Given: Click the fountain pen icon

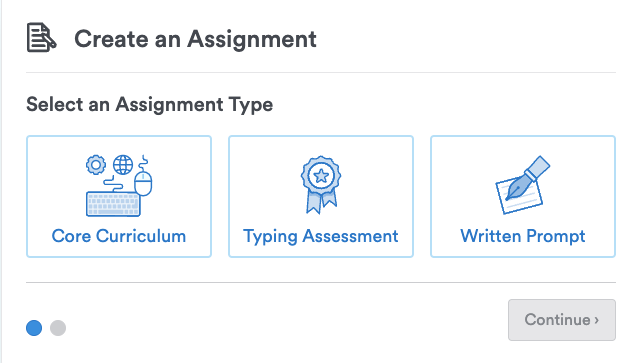Looking at the screenshot, I should [x=528, y=177].
